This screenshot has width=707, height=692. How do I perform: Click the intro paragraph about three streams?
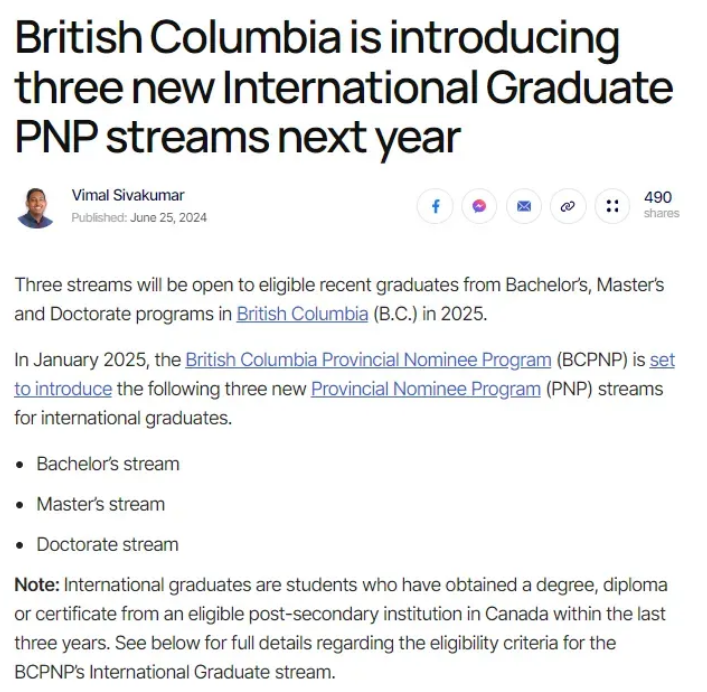339,299
